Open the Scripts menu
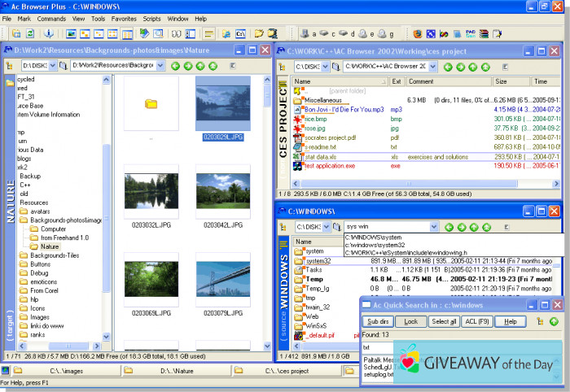Screen dimensions: 570x392 pos(151,18)
